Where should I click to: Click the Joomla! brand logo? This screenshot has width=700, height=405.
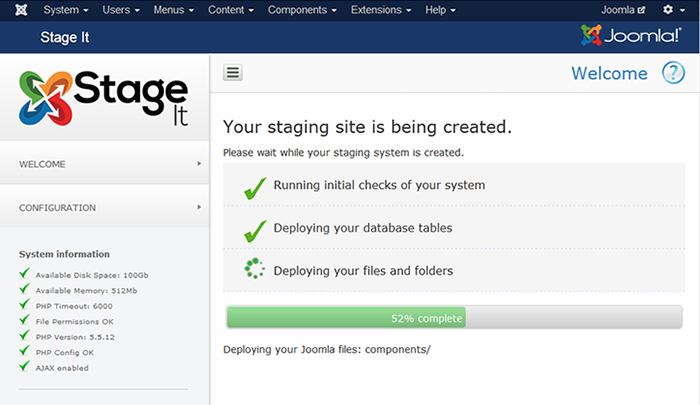631,35
